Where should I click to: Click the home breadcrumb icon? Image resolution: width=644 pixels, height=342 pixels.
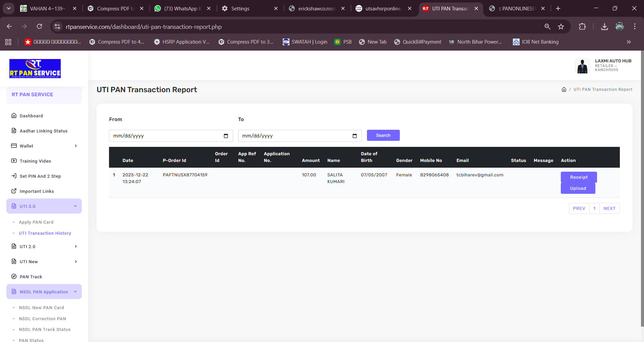564,90
